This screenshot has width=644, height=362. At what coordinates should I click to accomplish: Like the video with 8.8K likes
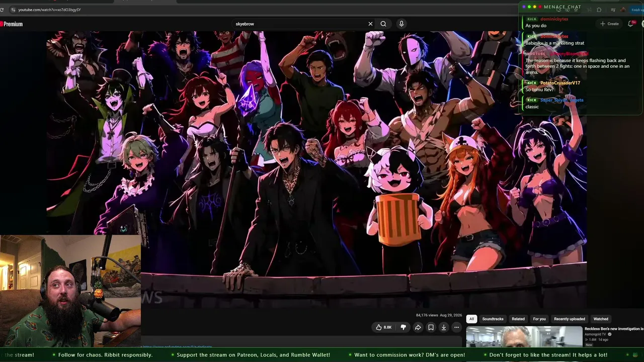click(383, 327)
